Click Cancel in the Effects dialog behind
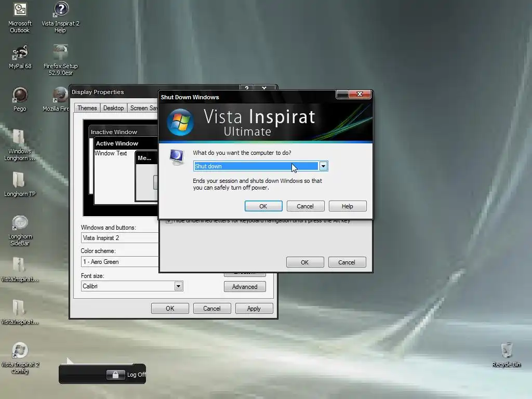Screen dimensions: 532x399 click(x=347, y=262)
